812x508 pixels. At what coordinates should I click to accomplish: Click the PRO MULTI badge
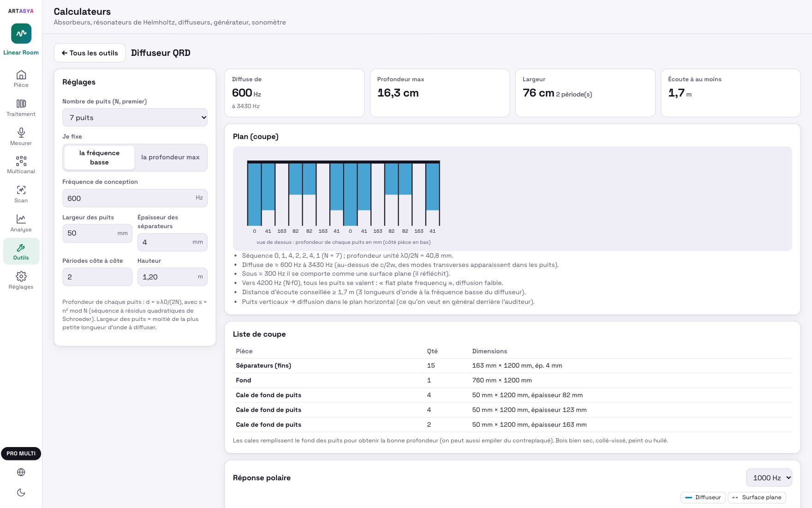coord(21,454)
